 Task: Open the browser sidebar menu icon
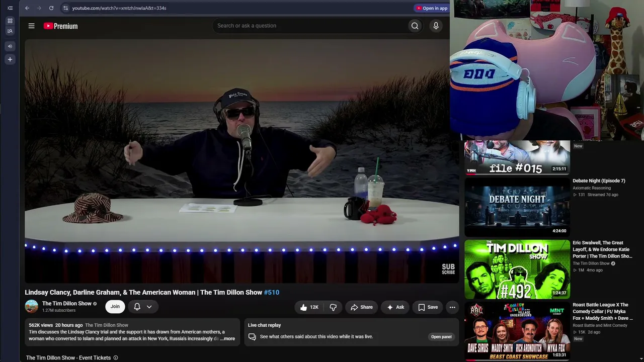tap(10, 8)
